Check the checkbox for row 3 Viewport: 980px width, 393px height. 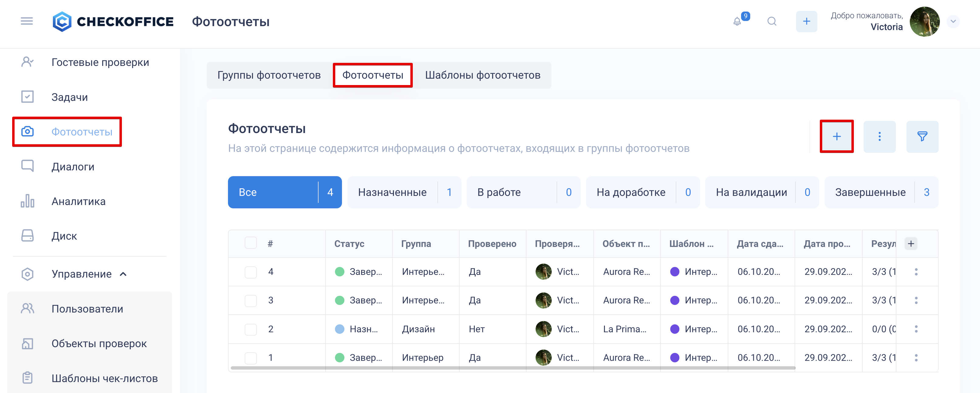click(251, 301)
